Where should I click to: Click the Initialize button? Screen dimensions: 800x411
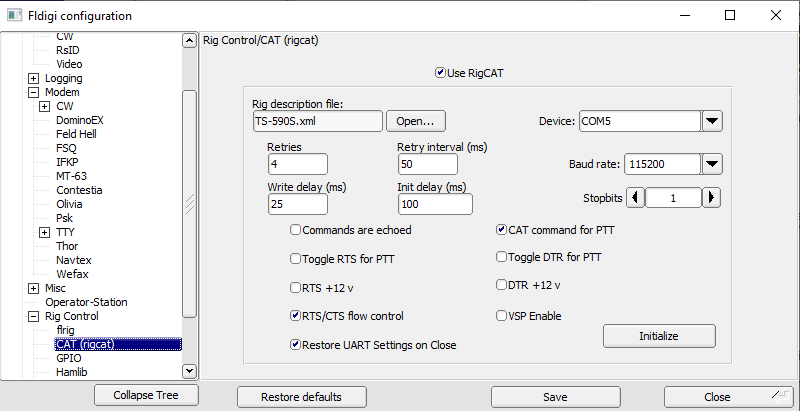pos(659,337)
